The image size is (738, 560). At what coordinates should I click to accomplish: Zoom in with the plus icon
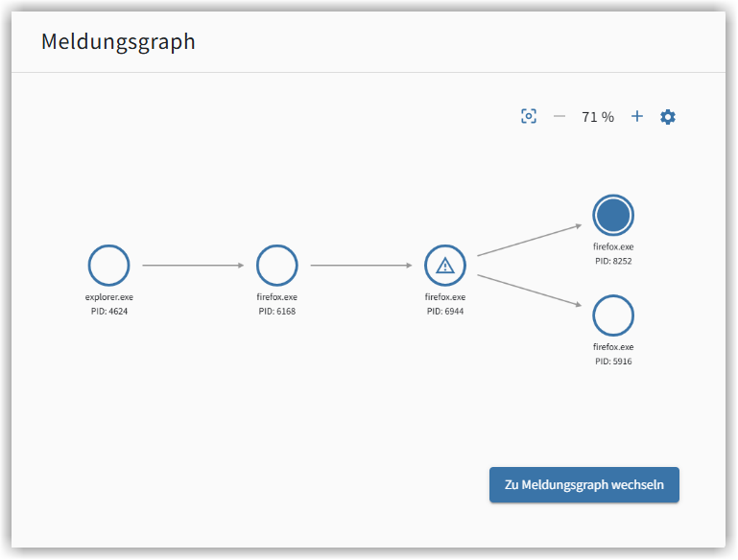[637, 116]
